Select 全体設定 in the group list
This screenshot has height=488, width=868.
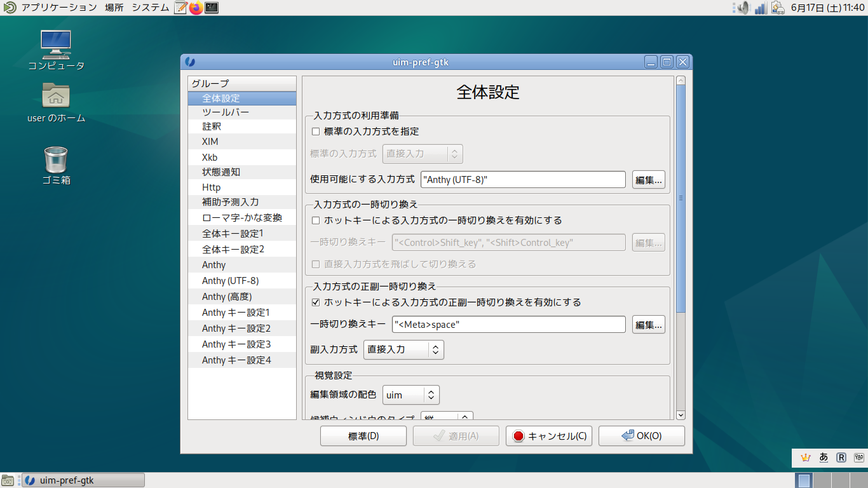(242, 98)
